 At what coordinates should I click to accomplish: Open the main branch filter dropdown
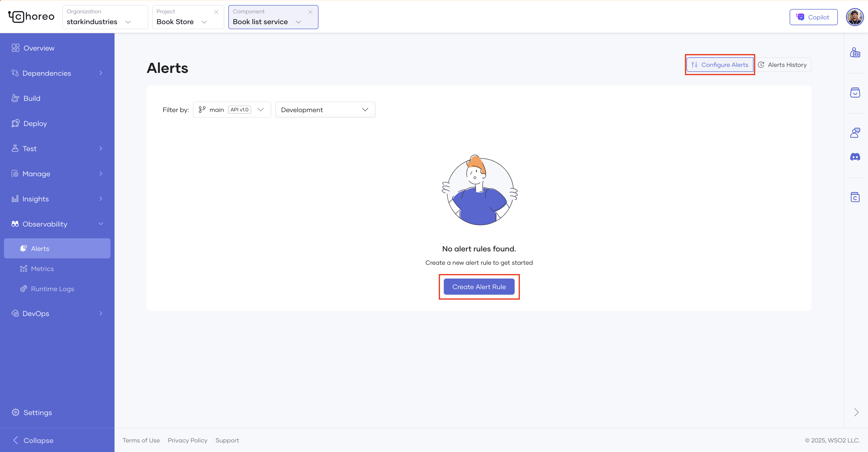coord(232,110)
